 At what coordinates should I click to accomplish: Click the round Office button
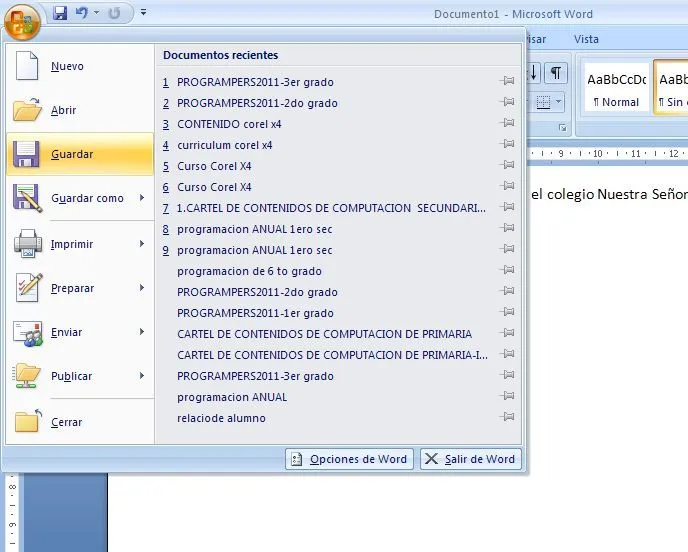pyautogui.click(x=22, y=22)
